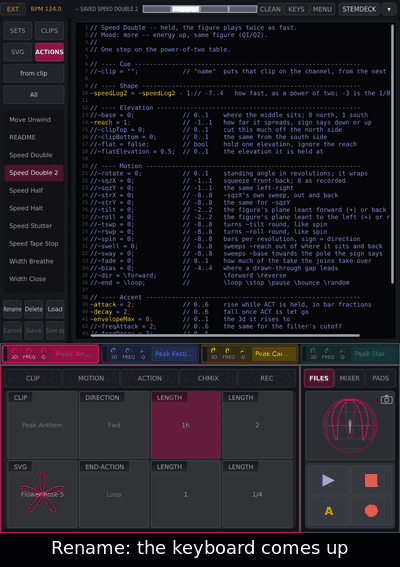Stop playback with the red square button
This screenshot has width=400, height=567.
point(371,480)
